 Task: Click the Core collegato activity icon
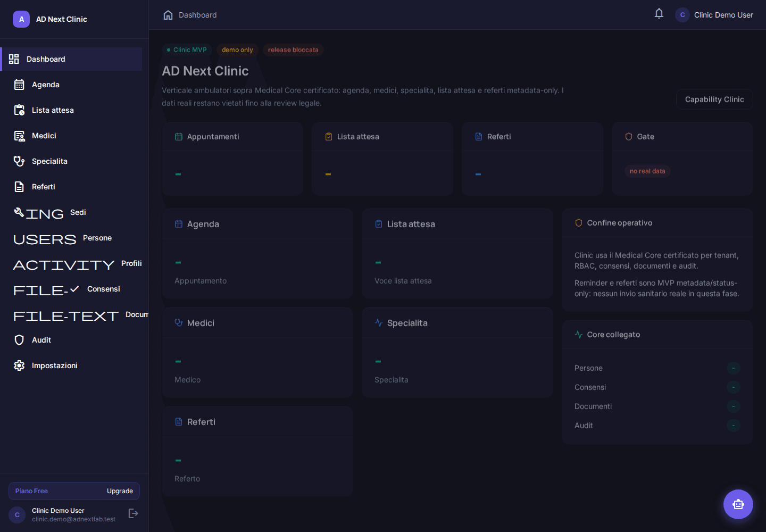tap(579, 335)
